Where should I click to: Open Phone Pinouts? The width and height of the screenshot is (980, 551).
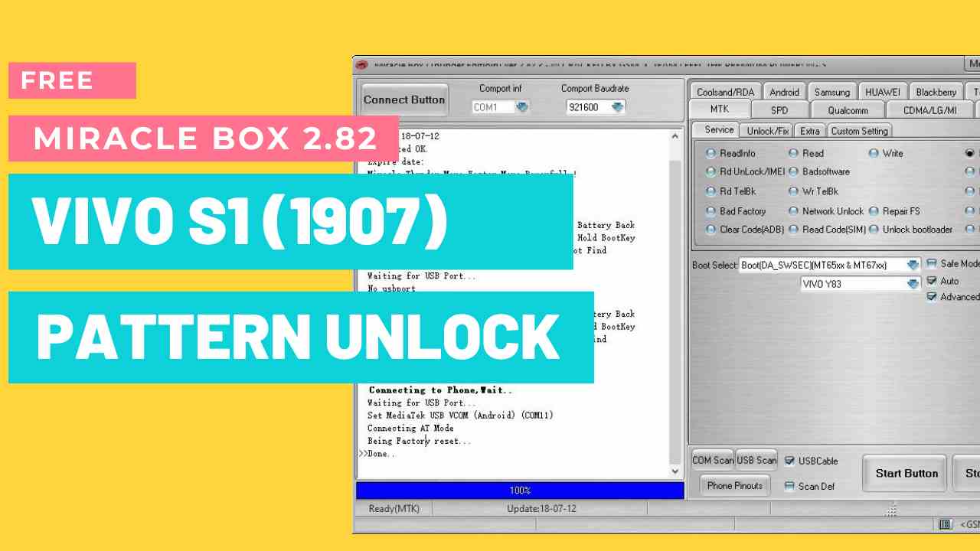(735, 485)
